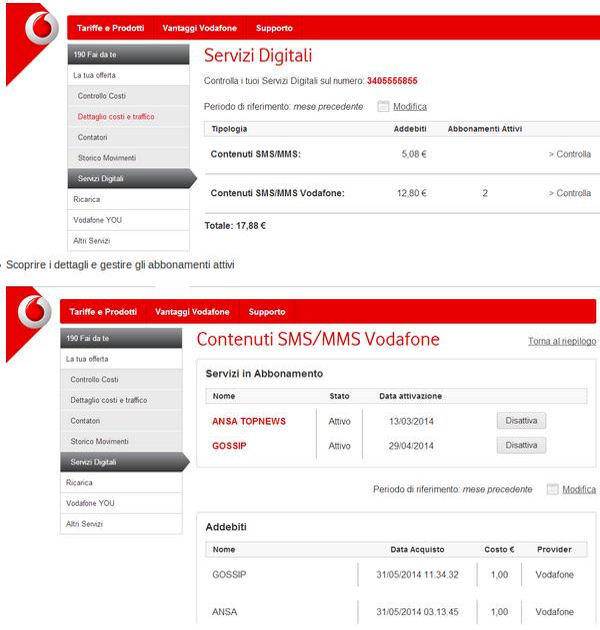Select Servizi Digitali in the lower sidebar
The image size is (600, 630).
[x=125, y=462]
